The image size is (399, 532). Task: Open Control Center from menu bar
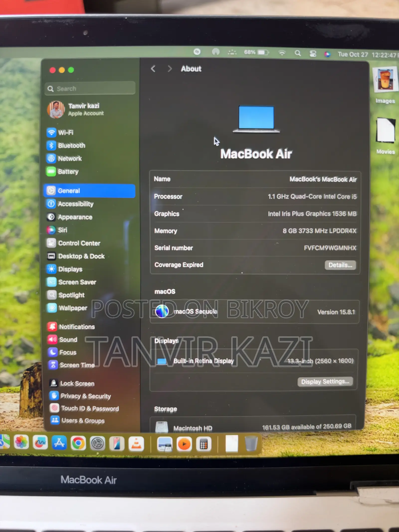point(313,54)
